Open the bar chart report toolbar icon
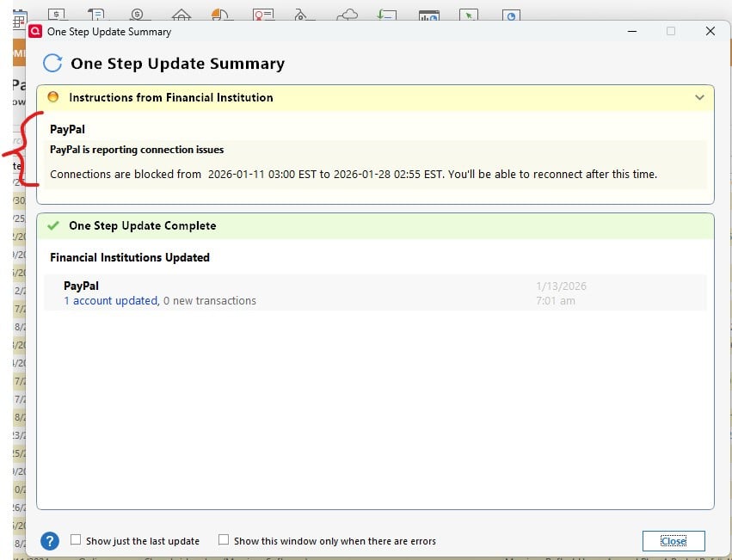The image size is (732, 560). point(429,15)
